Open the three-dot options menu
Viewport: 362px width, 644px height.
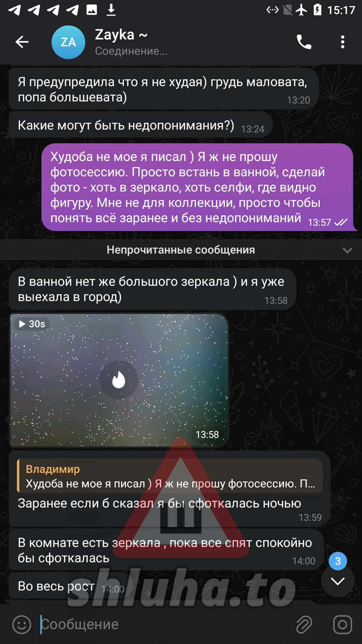tap(343, 42)
